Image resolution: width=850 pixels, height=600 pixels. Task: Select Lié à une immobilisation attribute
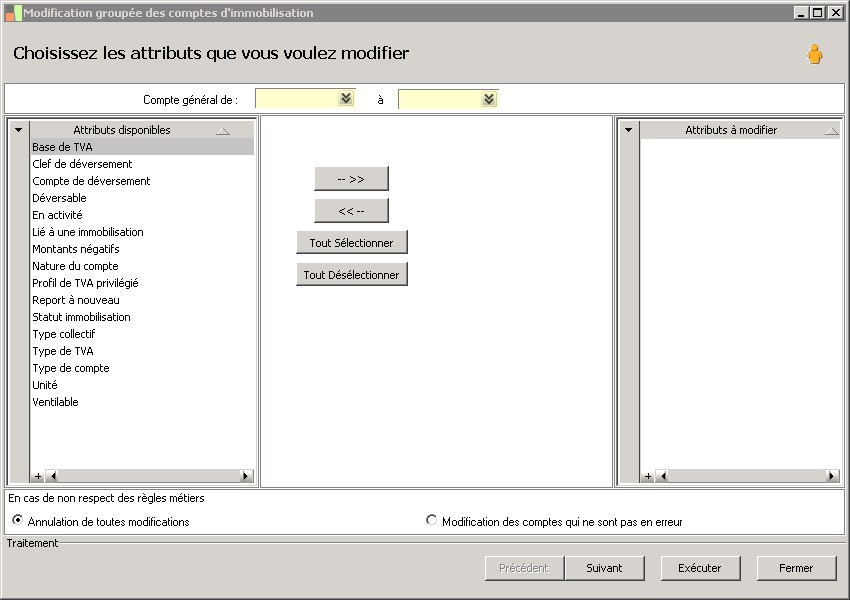pos(142,232)
